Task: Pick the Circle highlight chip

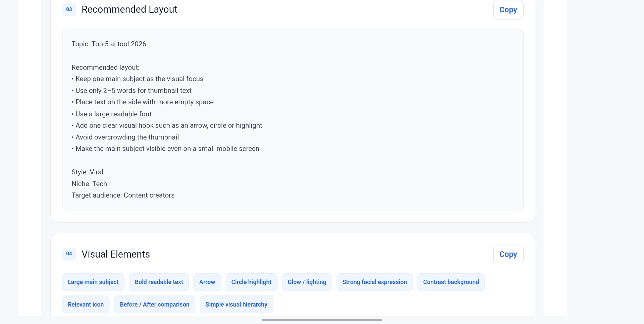Action: [x=252, y=282]
